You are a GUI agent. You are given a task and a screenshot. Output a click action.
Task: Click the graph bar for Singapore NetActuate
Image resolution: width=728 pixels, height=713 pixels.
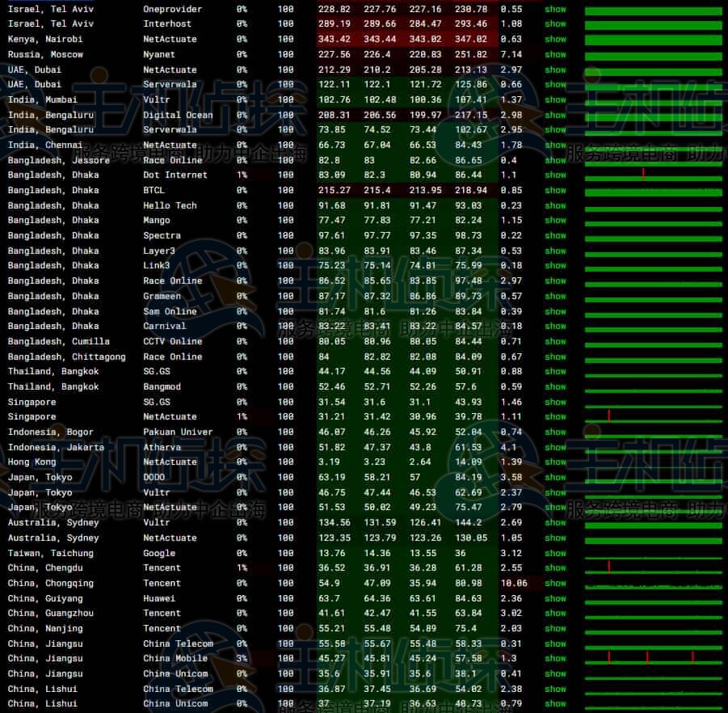pos(653,416)
